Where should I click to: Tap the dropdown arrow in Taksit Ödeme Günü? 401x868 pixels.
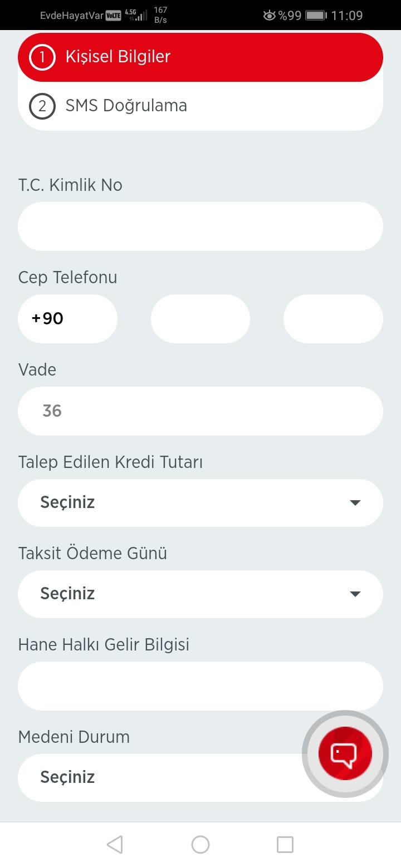click(x=355, y=594)
